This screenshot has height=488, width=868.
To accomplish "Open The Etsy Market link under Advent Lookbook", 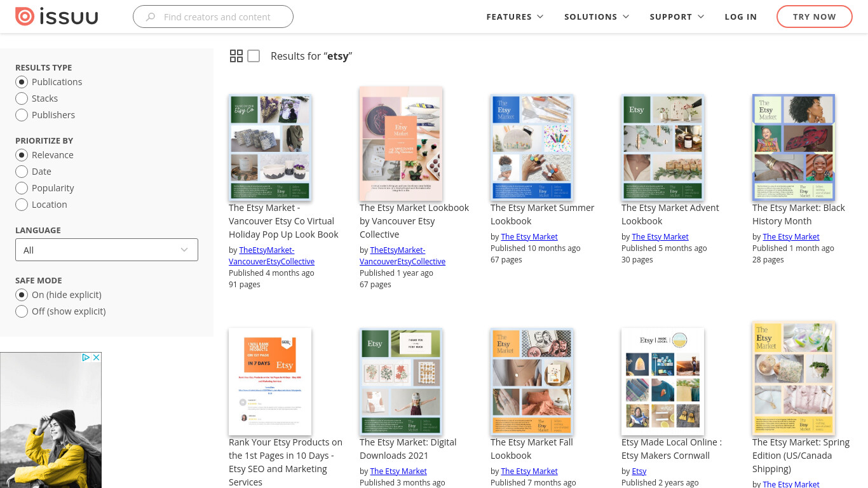I will (660, 236).
